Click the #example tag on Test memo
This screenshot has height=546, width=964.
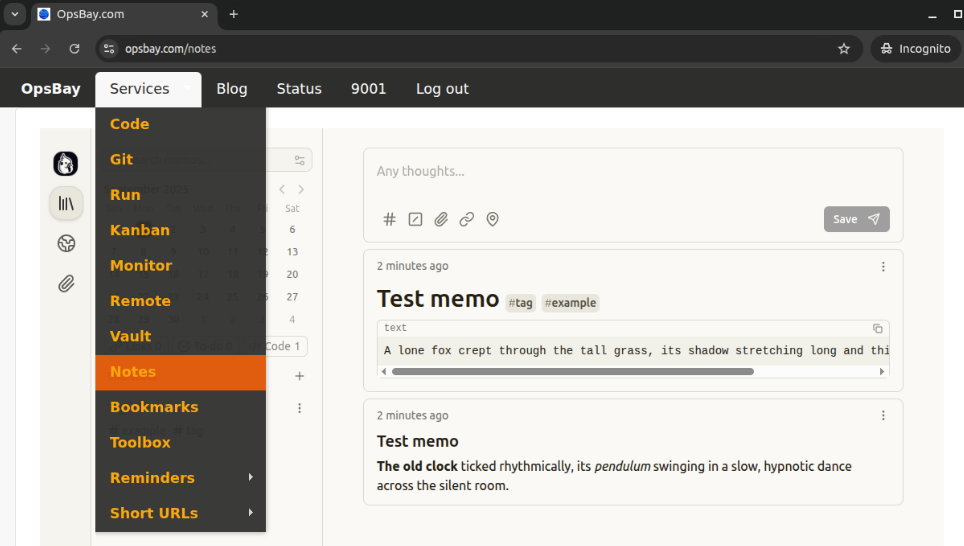(570, 303)
